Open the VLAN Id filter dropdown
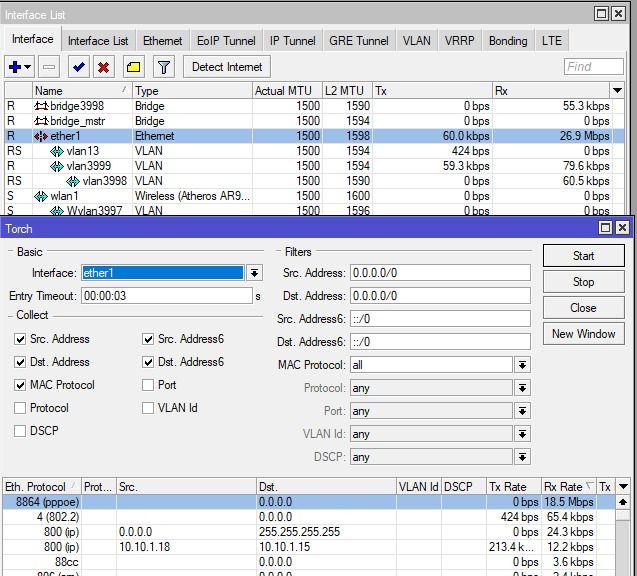Screen dimensions: 637x576 (522, 434)
